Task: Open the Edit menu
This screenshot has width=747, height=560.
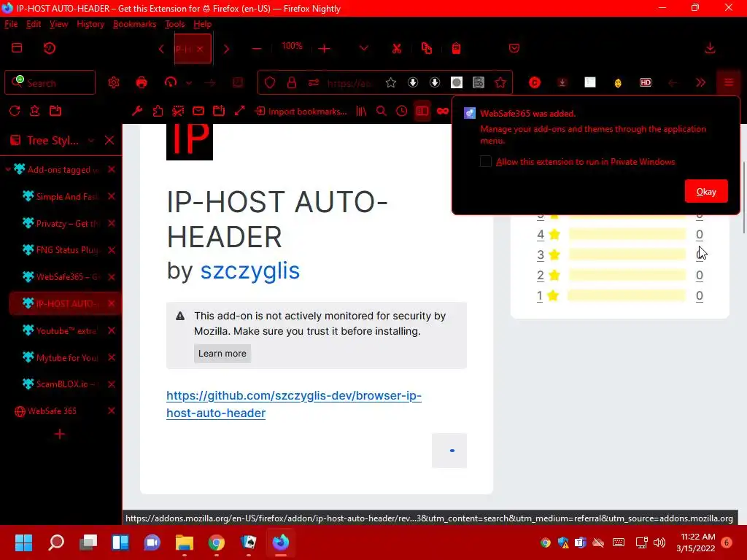Action: (x=34, y=24)
